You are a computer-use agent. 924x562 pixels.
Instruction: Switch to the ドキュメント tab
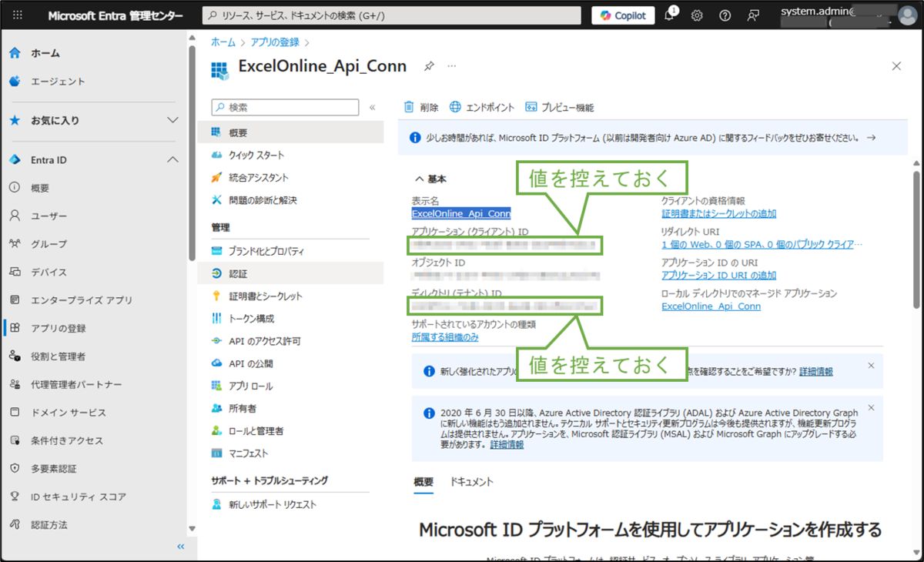coord(472,482)
